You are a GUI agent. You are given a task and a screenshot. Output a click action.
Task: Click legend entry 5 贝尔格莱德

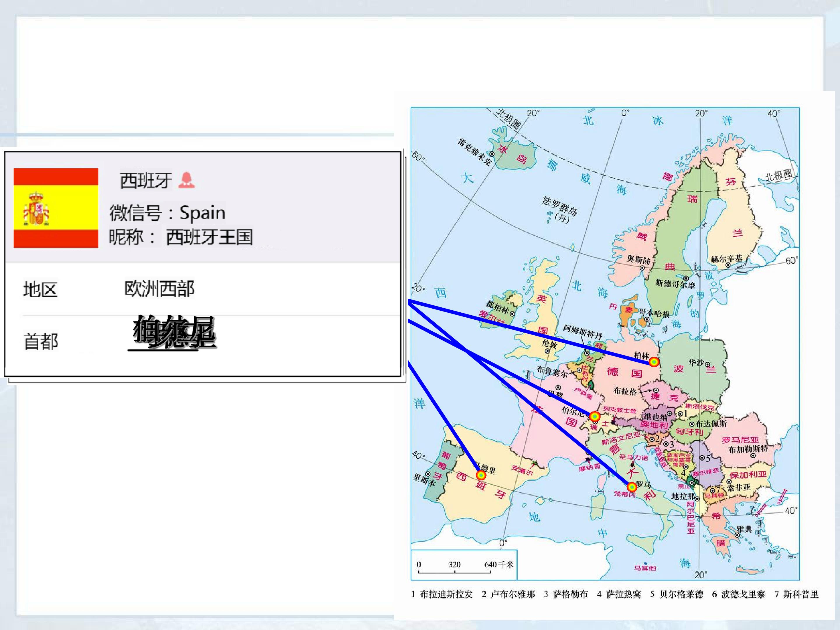(x=677, y=594)
